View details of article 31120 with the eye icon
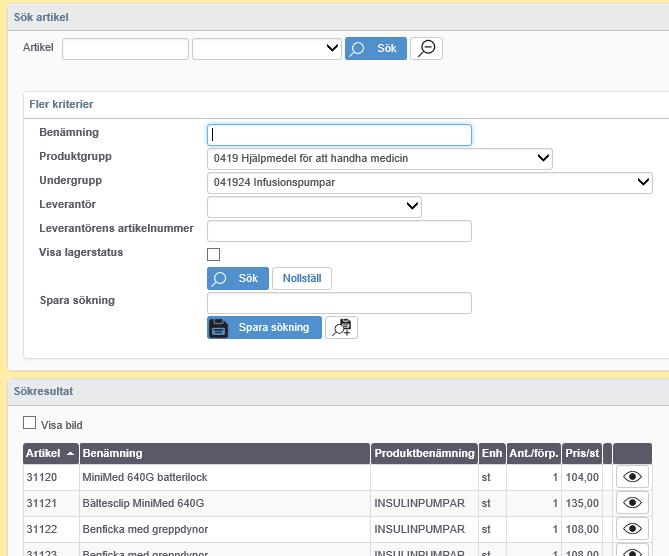This screenshot has width=669, height=556. pyautogui.click(x=632, y=477)
